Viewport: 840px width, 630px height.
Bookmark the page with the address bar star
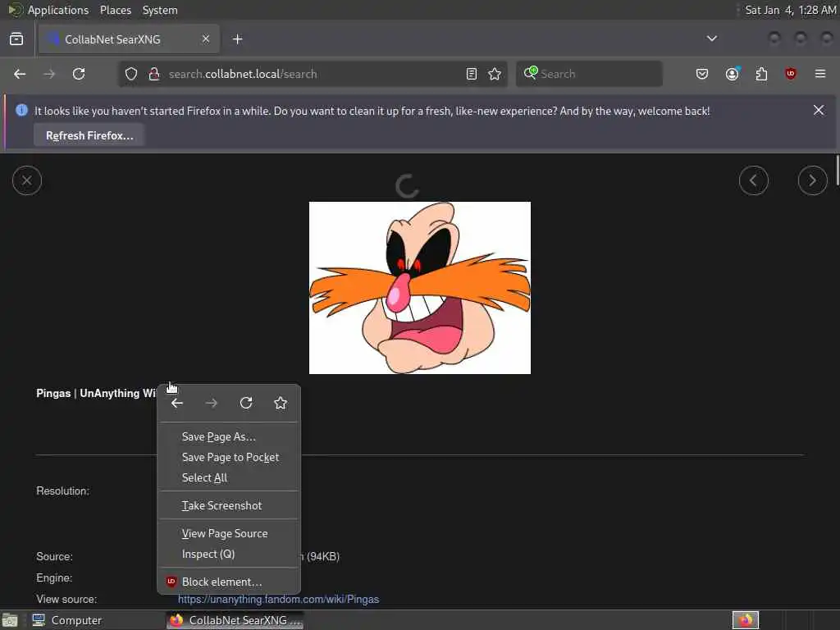point(495,74)
